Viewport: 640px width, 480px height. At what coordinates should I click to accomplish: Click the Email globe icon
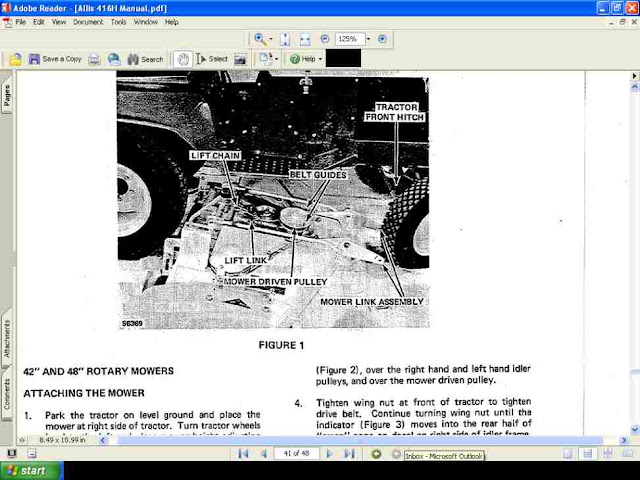114,59
